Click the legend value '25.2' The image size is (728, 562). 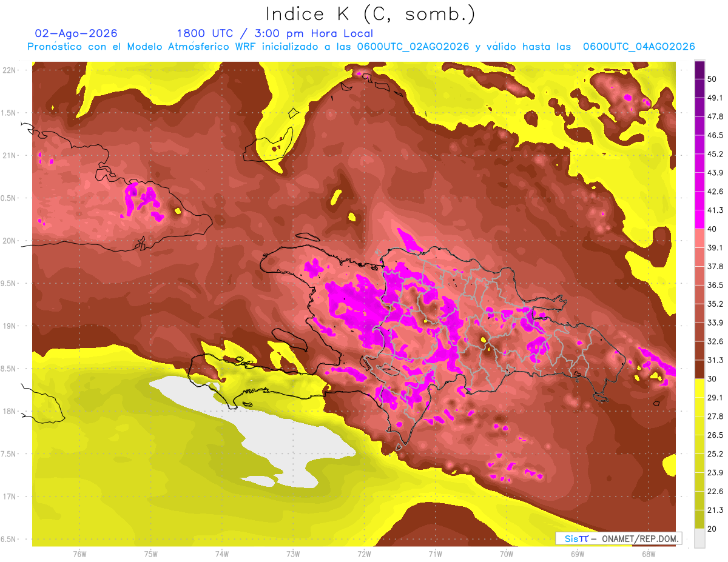[x=715, y=453]
